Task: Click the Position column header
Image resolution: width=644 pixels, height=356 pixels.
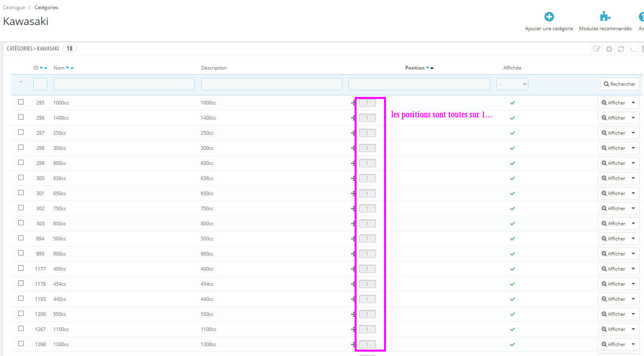Action: point(415,68)
